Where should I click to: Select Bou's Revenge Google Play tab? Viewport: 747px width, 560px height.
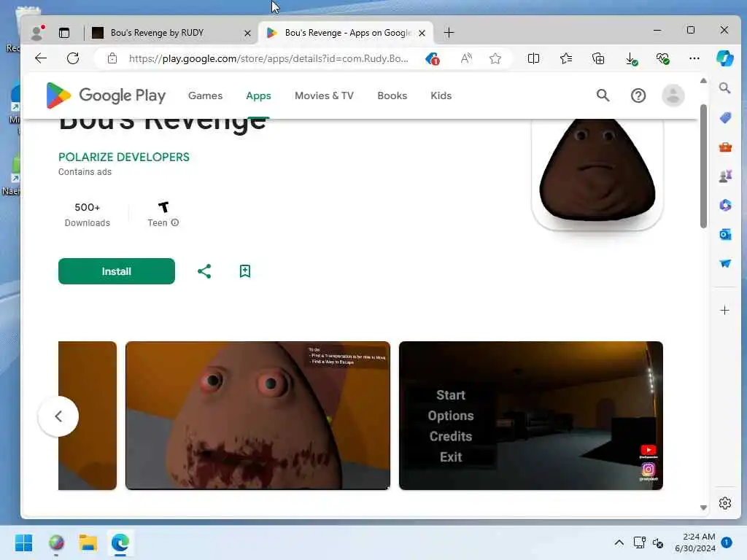click(x=345, y=32)
